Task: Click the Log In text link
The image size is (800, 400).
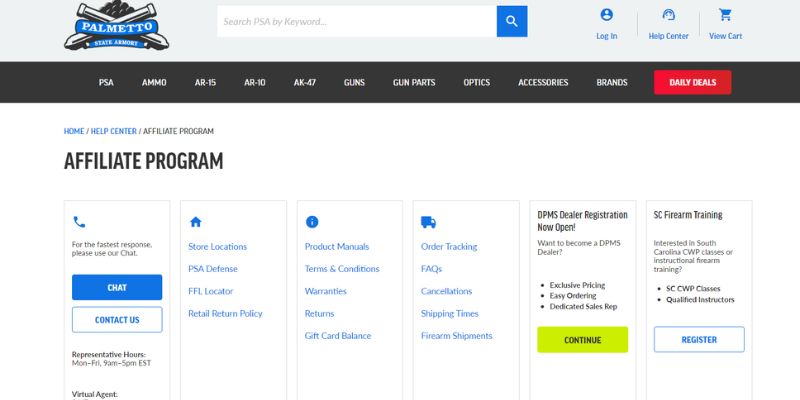Action: pos(607,36)
